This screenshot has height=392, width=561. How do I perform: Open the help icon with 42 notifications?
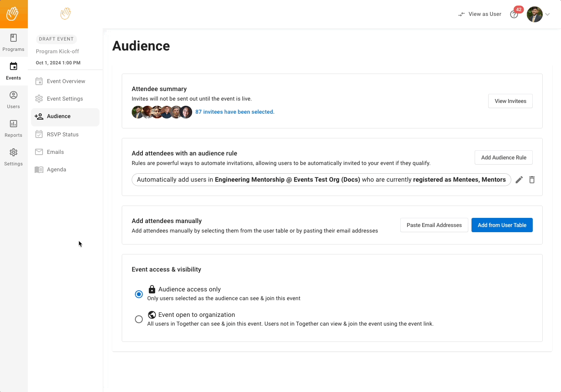click(x=514, y=14)
